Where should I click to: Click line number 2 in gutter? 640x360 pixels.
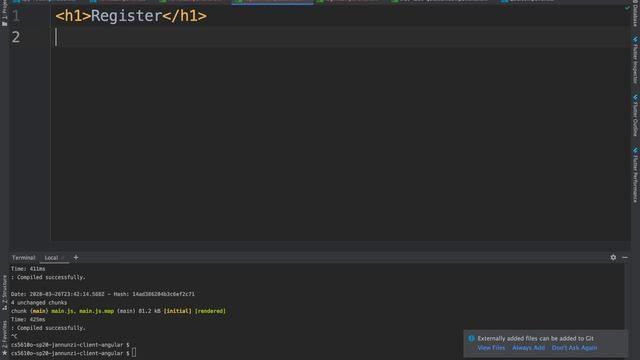(16, 37)
